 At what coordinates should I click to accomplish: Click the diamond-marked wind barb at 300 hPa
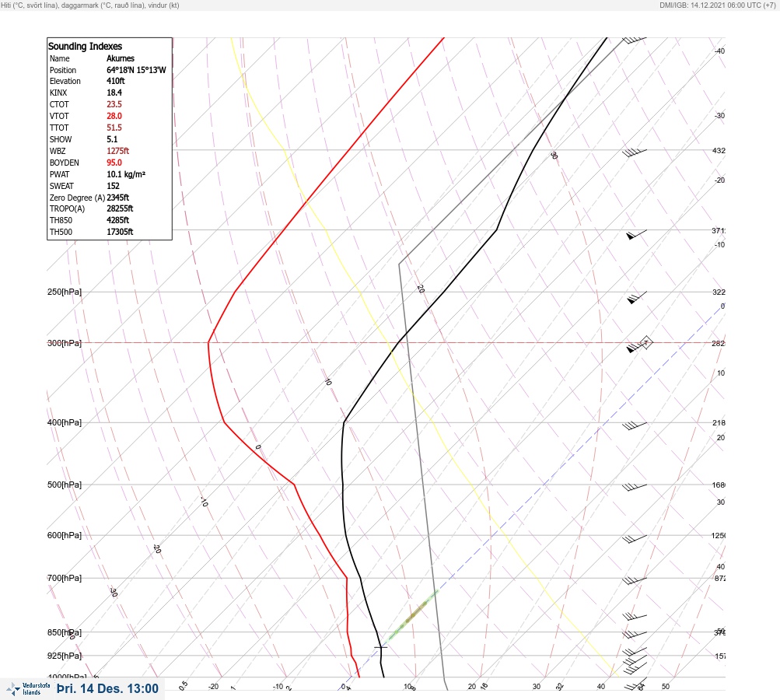pyautogui.click(x=640, y=345)
